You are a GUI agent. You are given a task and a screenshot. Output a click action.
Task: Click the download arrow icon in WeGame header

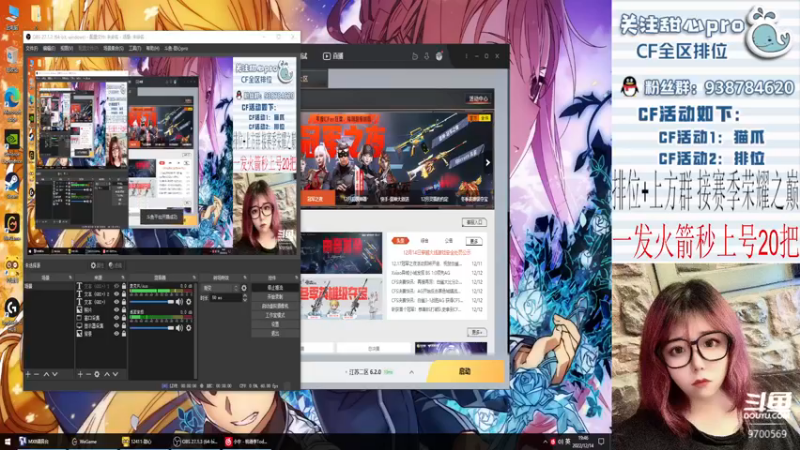tap(427, 56)
